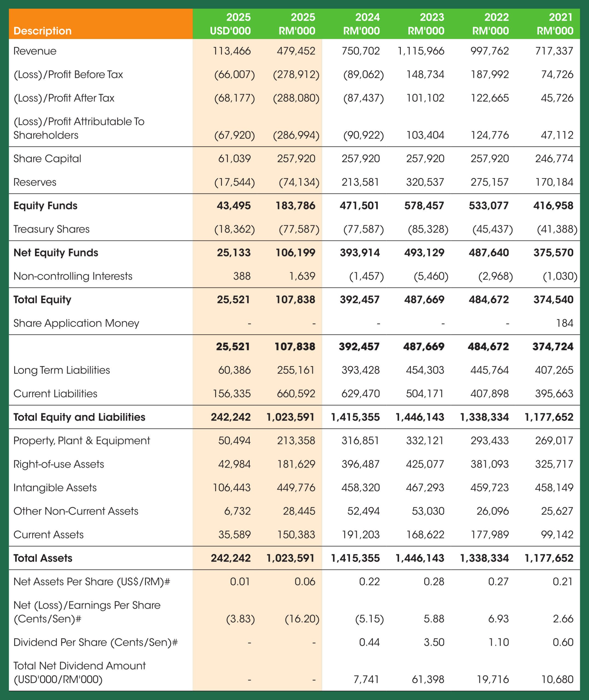Click Non-controlling Interests row label
Viewport: 589px width, 700px height.
73,276
